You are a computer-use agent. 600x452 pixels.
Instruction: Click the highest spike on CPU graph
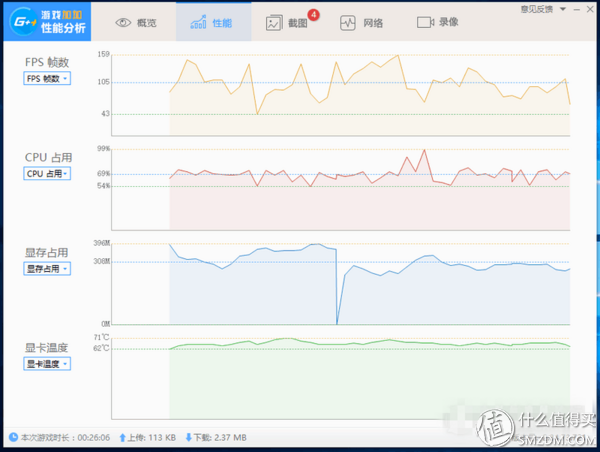424,151
